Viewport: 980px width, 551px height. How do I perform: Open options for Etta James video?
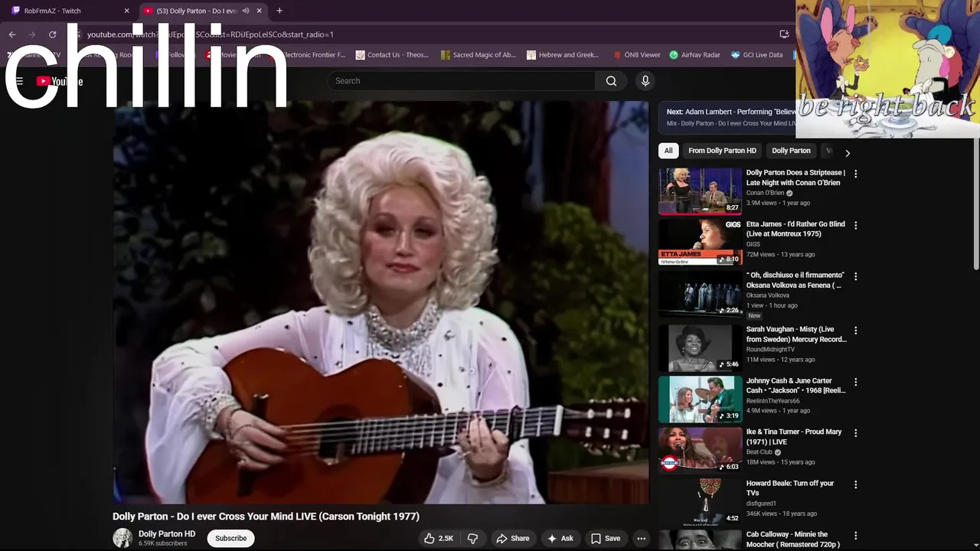click(x=855, y=226)
